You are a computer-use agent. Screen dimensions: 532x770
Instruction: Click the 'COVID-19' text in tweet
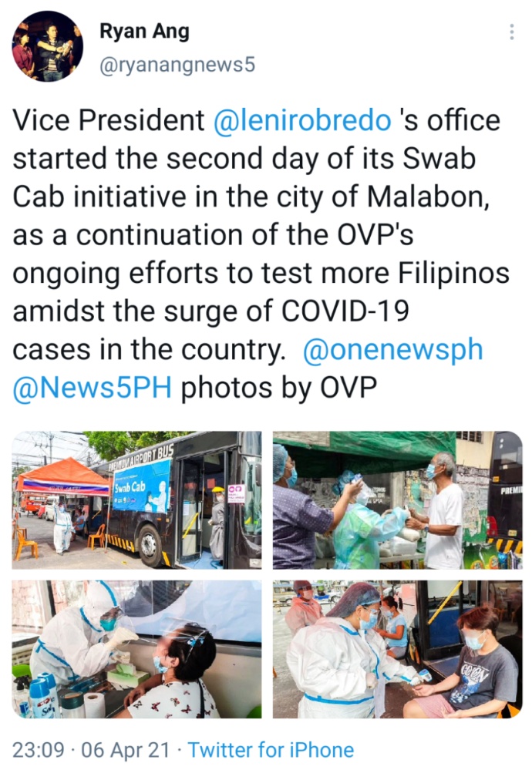click(x=345, y=311)
